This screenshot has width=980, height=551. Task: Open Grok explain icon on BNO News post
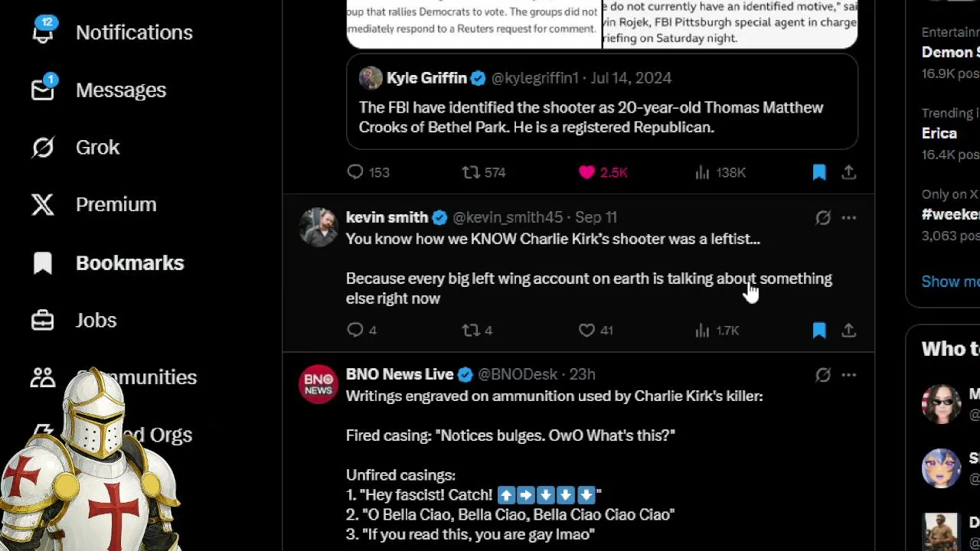click(x=823, y=374)
